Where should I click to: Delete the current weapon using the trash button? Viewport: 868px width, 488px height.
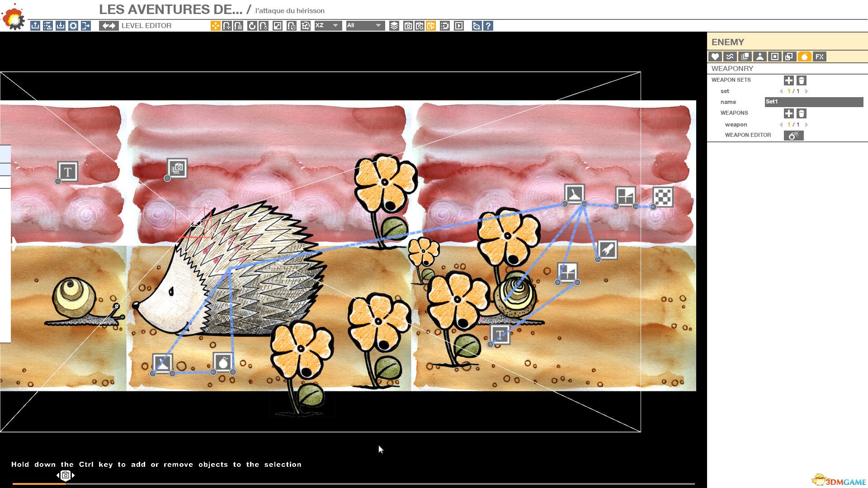[x=802, y=114]
